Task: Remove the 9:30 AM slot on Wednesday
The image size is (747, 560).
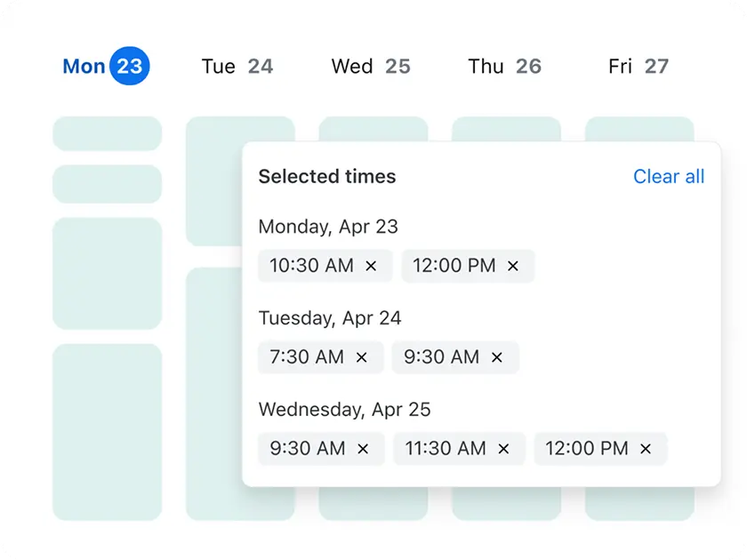Action: pyautogui.click(x=361, y=449)
